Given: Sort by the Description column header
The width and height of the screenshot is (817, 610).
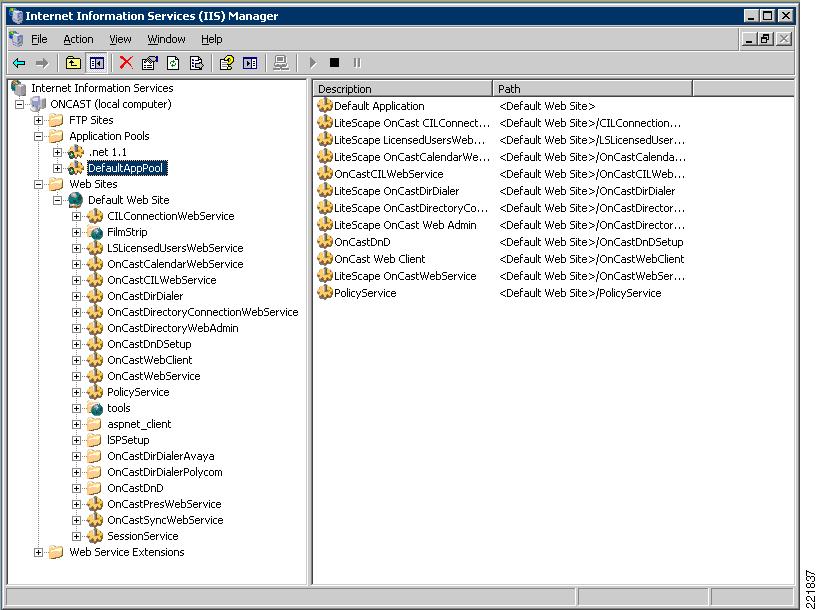Looking at the screenshot, I should pos(403,89).
